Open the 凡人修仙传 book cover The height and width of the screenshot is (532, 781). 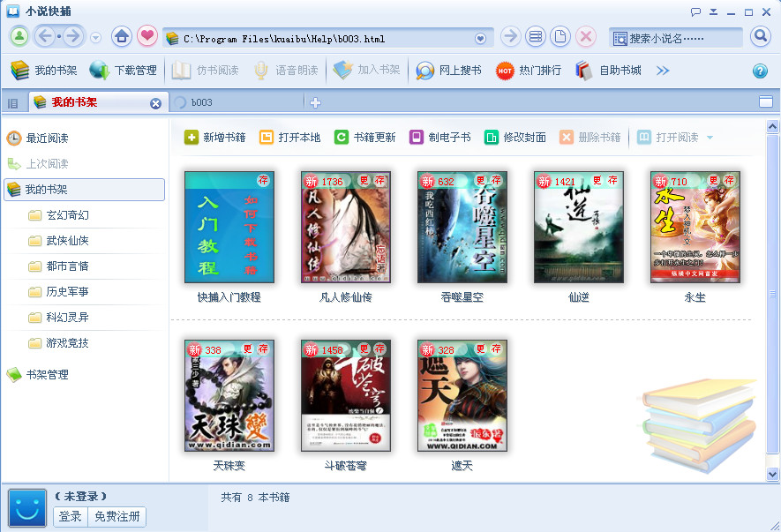[333, 227]
